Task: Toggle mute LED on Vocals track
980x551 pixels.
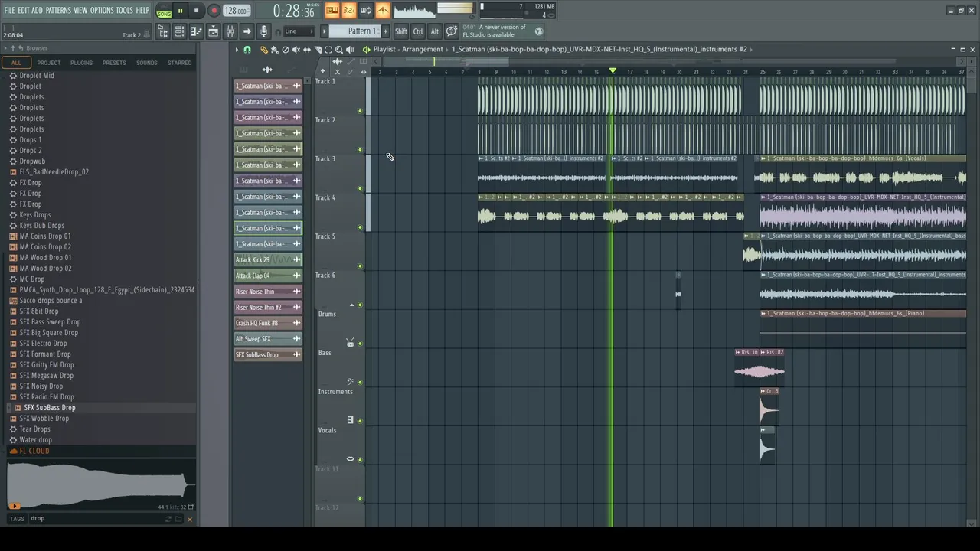Action: point(361,460)
